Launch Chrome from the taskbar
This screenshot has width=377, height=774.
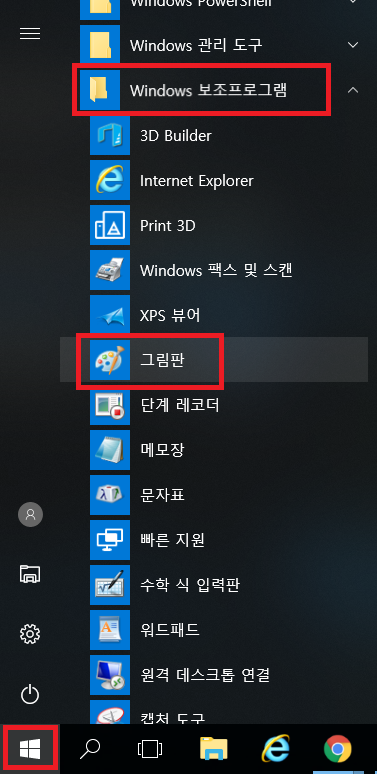click(x=338, y=749)
